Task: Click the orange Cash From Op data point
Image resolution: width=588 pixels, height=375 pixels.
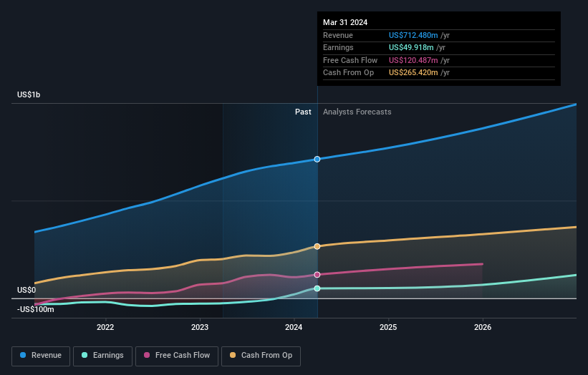Action: [x=317, y=246]
